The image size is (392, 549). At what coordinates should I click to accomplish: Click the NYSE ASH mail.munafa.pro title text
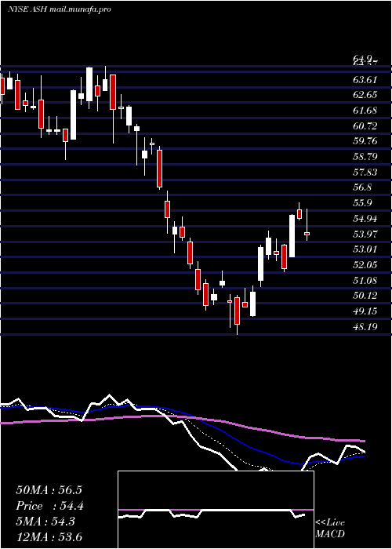59,9
